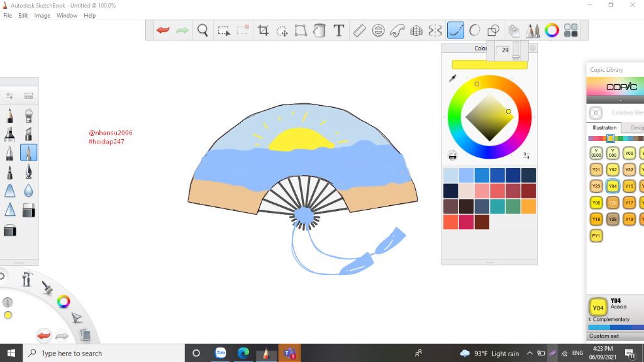Select the Distort transform tool
Viewport: 644px width, 362px height.
pos(301,30)
